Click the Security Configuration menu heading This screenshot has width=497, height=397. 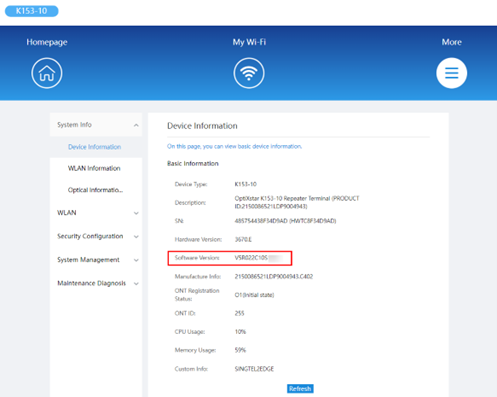click(90, 236)
